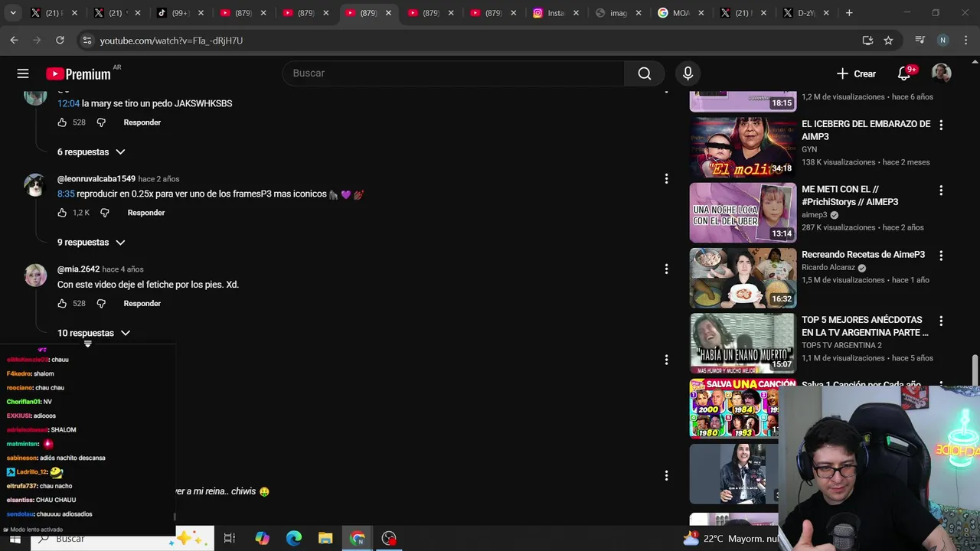The width and height of the screenshot is (980, 551).
Task: Open @leonruvalcaba1549 channel name link
Action: (96, 179)
